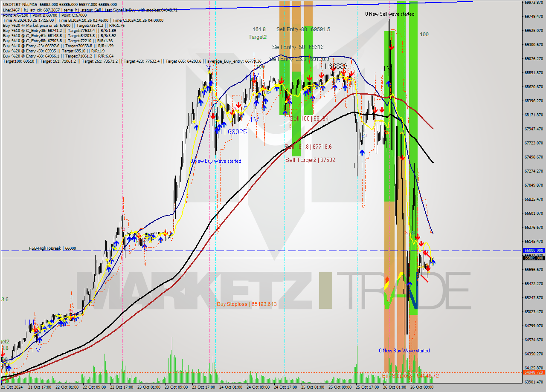Click the 68396.270 price axis value
This screenshot has height=392, width=546.
pyautogui.click(x=534, y=101)
